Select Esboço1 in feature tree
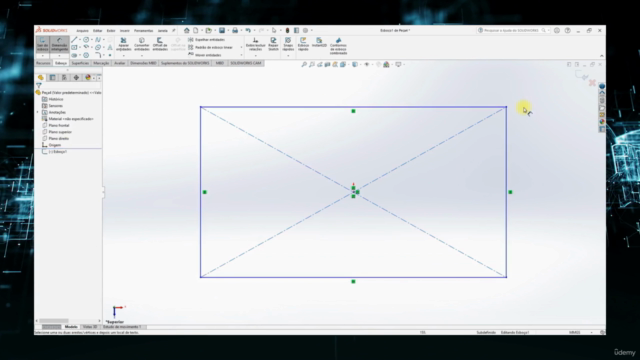 tap(58, 151)
